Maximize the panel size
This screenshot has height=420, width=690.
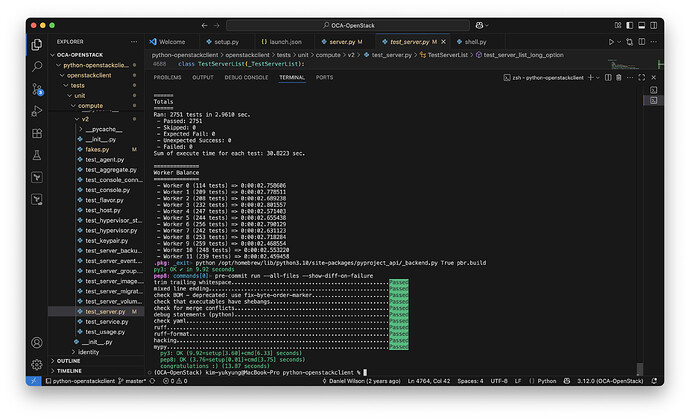coord(642,77)
